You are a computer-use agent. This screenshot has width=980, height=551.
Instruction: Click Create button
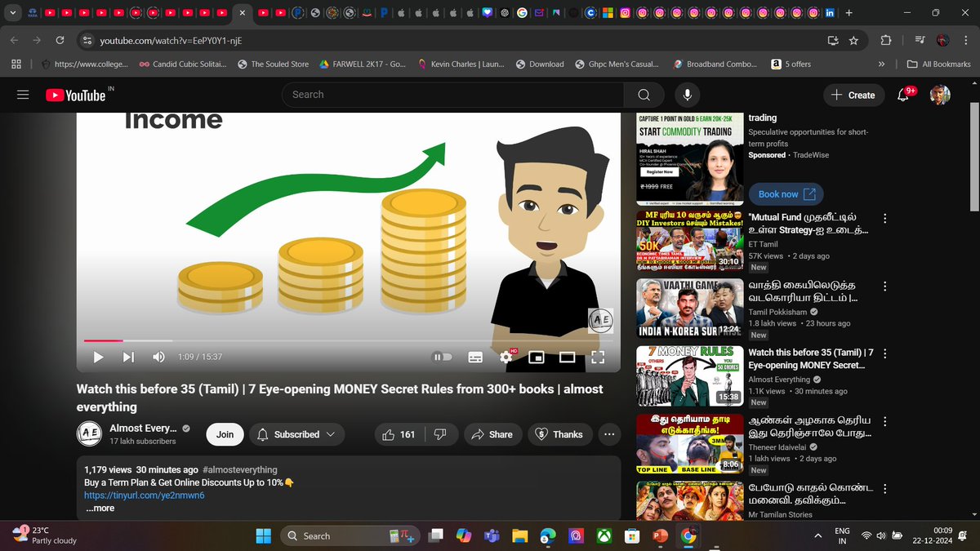[x=853, y=95]
